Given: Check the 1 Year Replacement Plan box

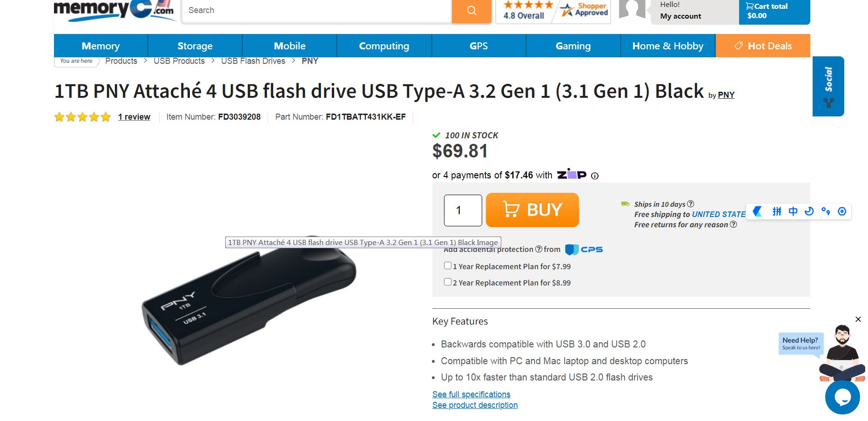Looking at the screenshot, I should (448, 266).
